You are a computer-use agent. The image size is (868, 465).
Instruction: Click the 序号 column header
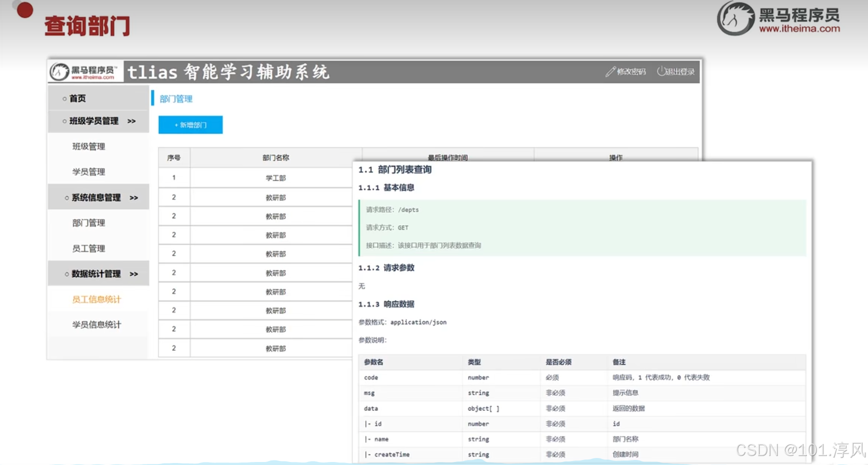pos(174,158)
